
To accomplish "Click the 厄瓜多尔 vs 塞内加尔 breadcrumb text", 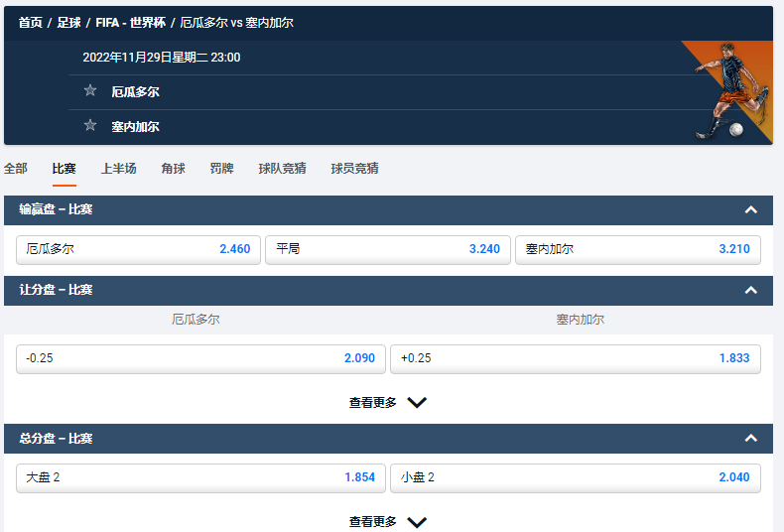I will tap(236, 23).
